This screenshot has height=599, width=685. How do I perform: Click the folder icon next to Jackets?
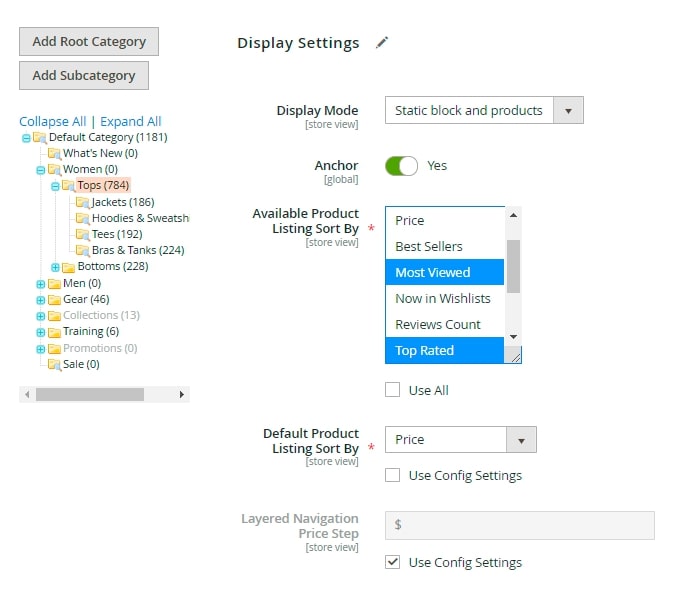(83, 202)
